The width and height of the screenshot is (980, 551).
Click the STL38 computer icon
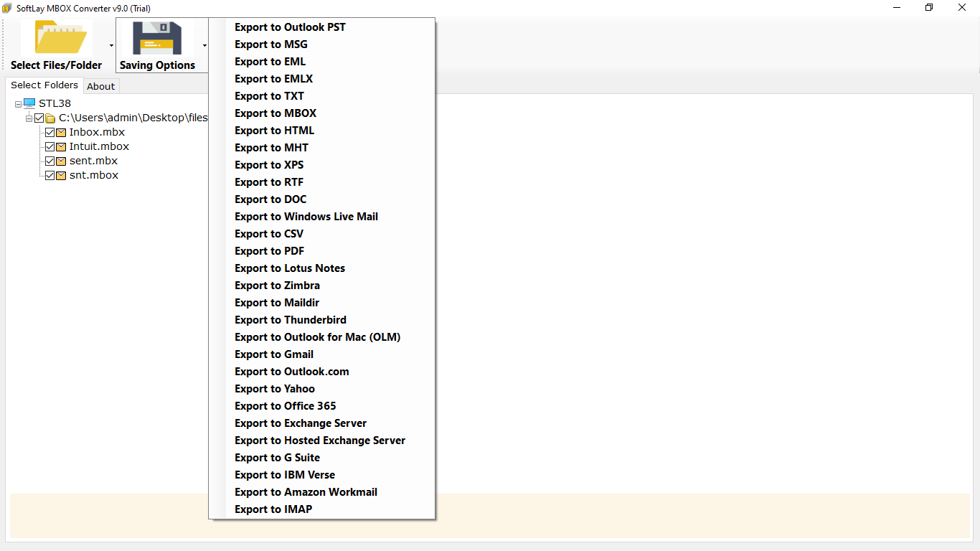tap(29, 103)
